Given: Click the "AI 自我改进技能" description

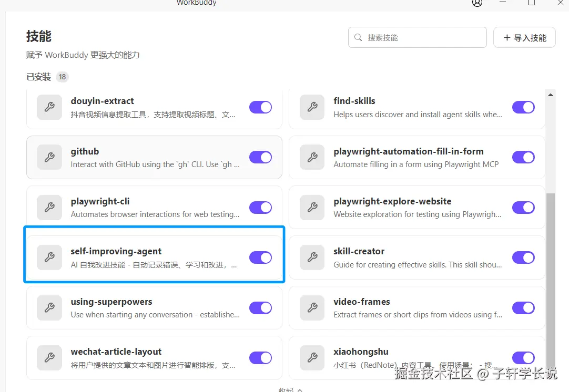Looking at the screenshot, I should (x=154, y=265).
